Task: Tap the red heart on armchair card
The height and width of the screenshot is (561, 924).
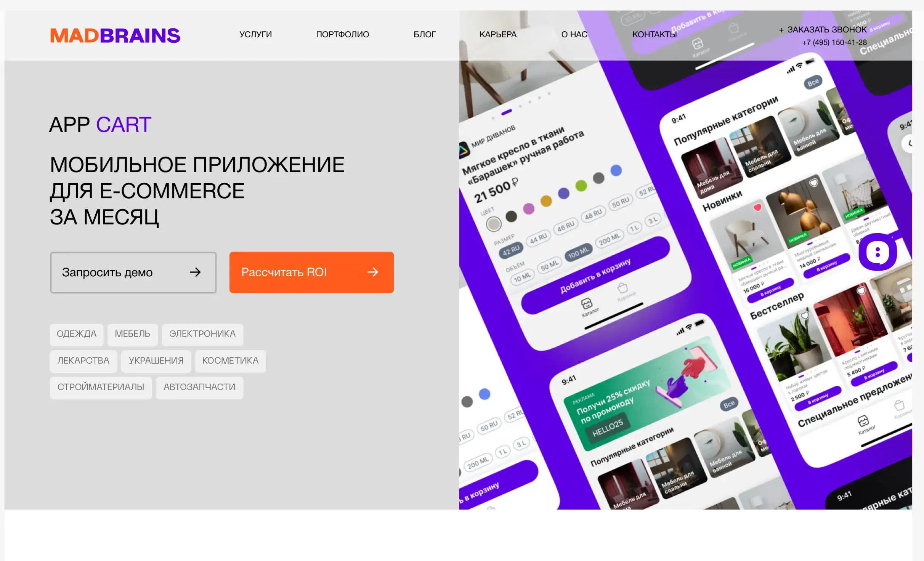Action: point(757,207)
